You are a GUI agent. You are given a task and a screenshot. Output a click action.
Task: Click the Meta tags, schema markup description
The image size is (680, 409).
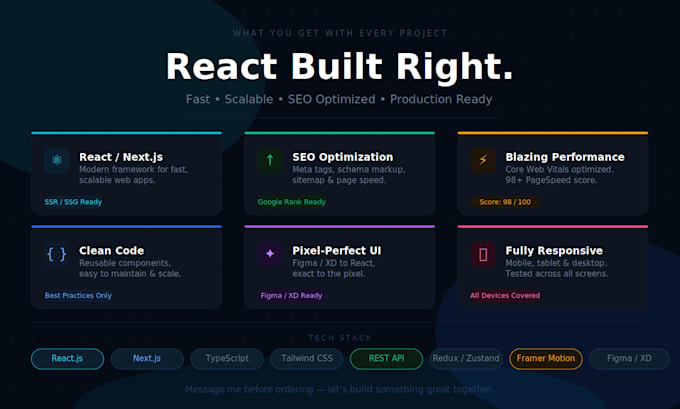point(349,175)
